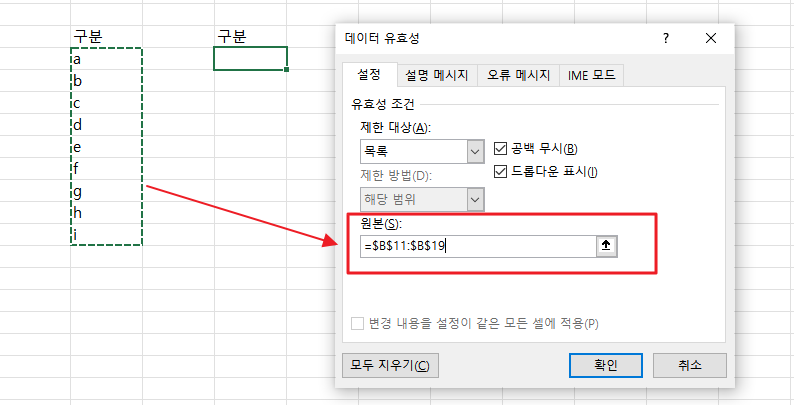Viewport: 794px width, 405px height.
Task: Toggle the 공백 무시 checkbox
Action: [500, 149]
